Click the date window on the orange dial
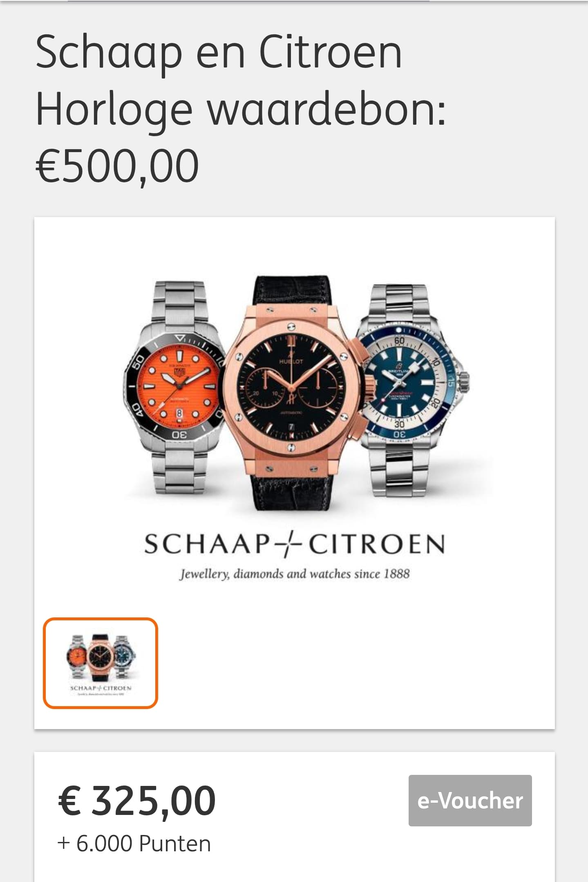Viewport: 588px width, 882px height. [x=179, y=413]
